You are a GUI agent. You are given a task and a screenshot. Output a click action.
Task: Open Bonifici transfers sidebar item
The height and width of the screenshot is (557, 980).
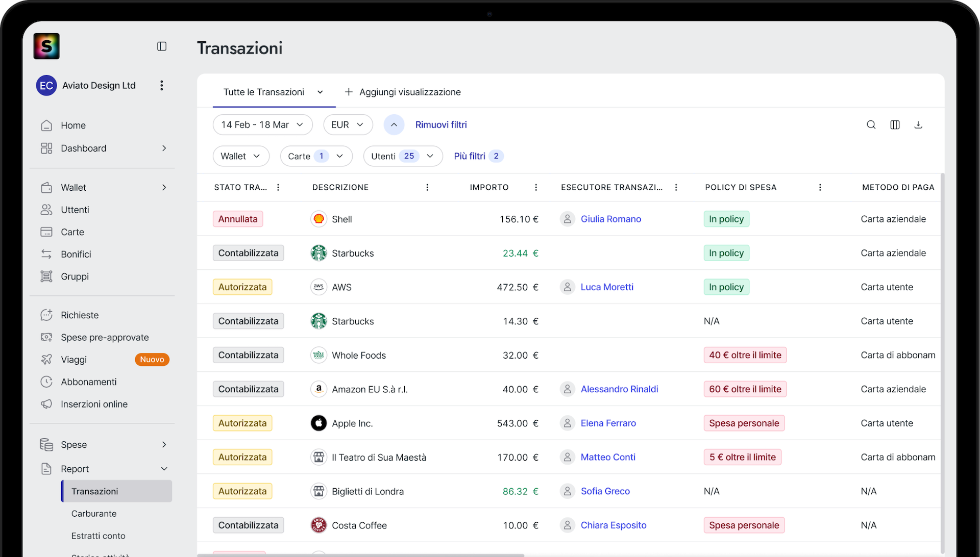76,254
